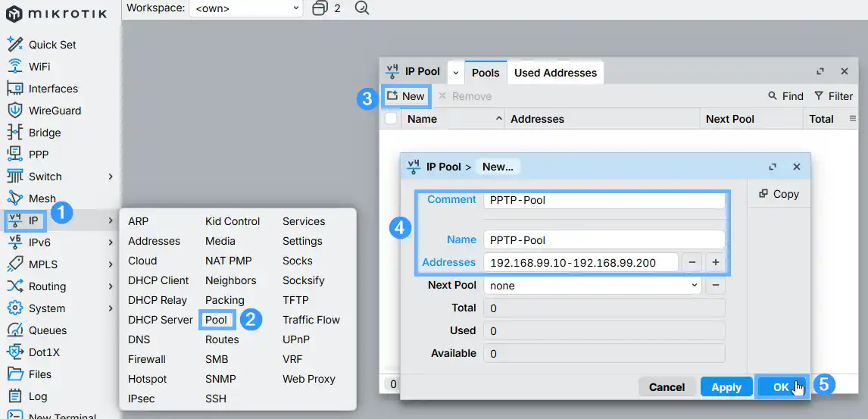Expand the IP Pool window title dropdown arrow
This screenshot has width=868, height=419.
[x=456, y=73]
